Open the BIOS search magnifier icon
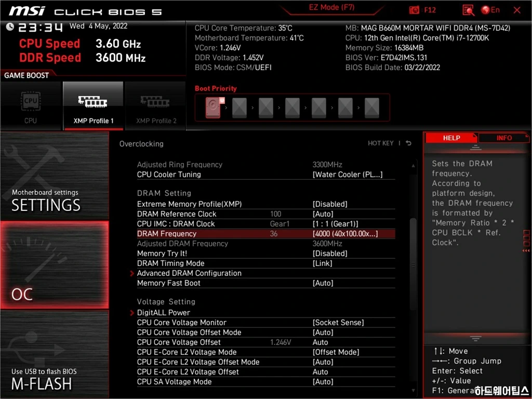532x399 pixels. 468,10
